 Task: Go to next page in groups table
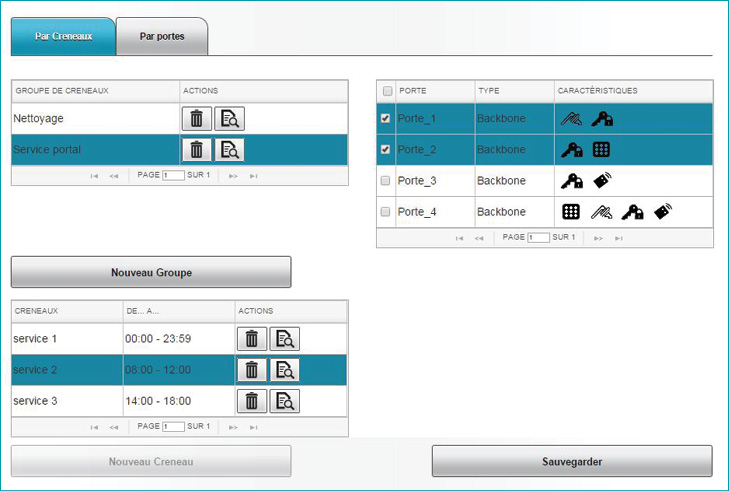click(x=233, y=175)
